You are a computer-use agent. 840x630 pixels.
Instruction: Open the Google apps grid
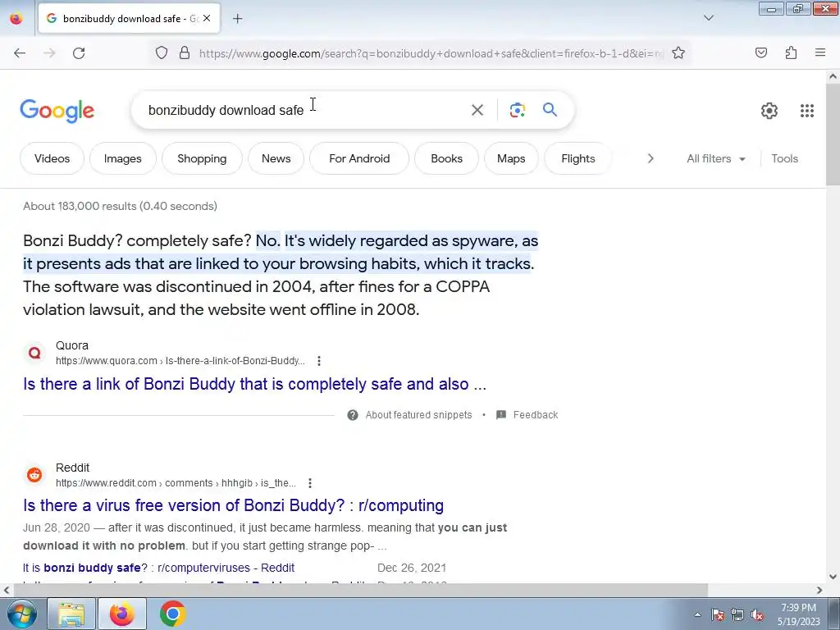[x=807, y=111]
